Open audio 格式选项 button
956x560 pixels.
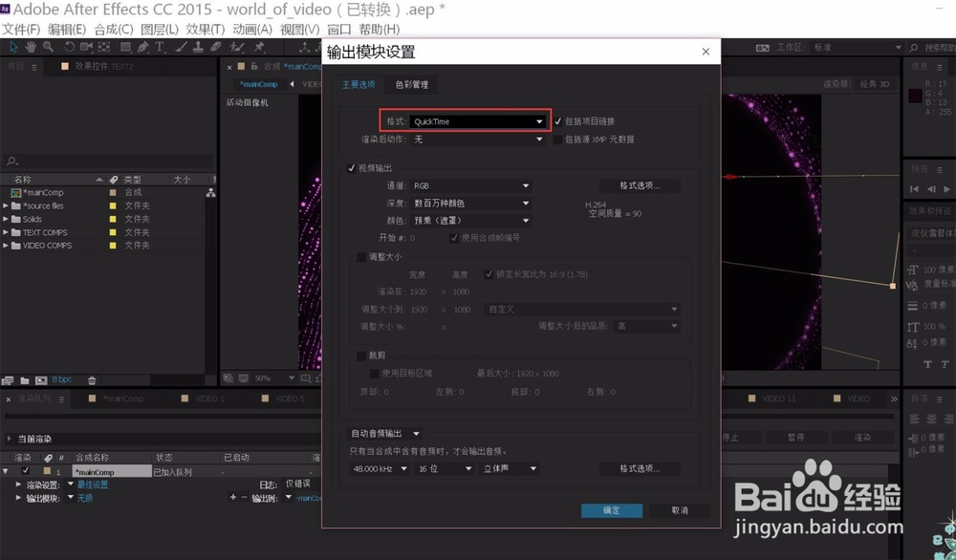640,468
